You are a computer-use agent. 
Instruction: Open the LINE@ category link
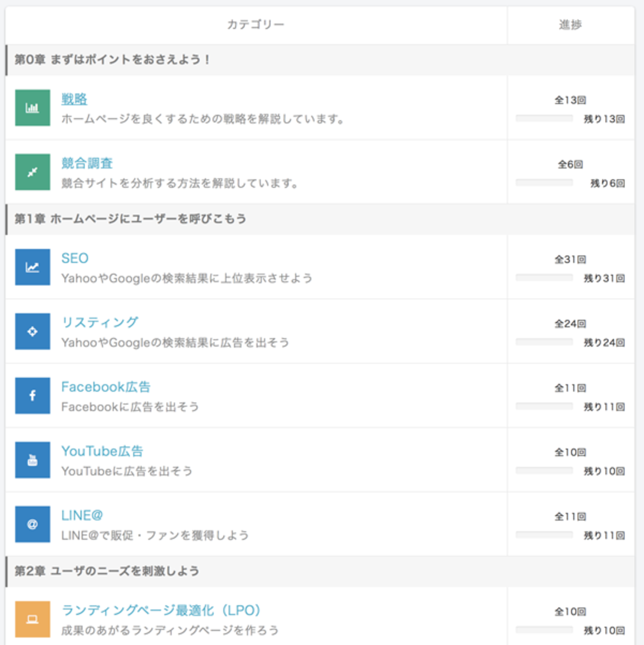(x=82, y=515)
